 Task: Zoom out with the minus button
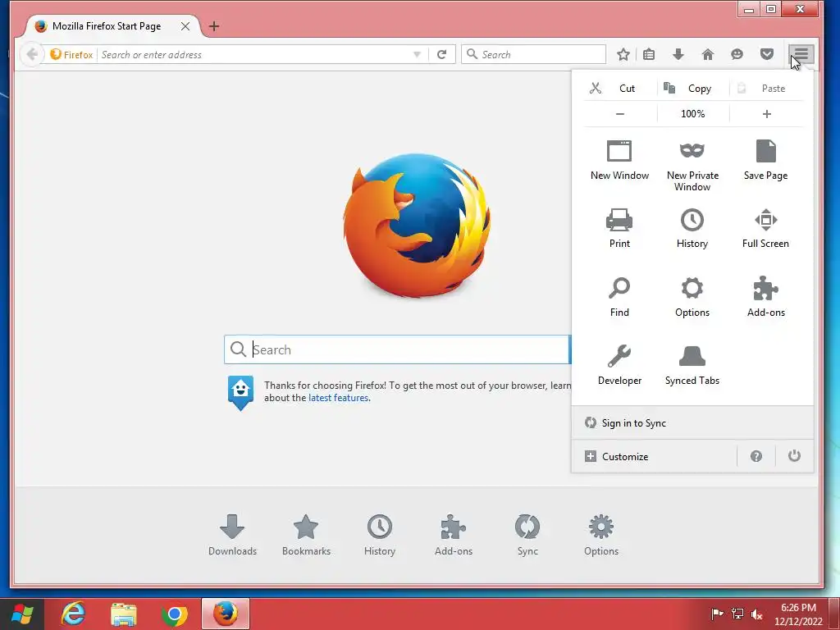620,113
